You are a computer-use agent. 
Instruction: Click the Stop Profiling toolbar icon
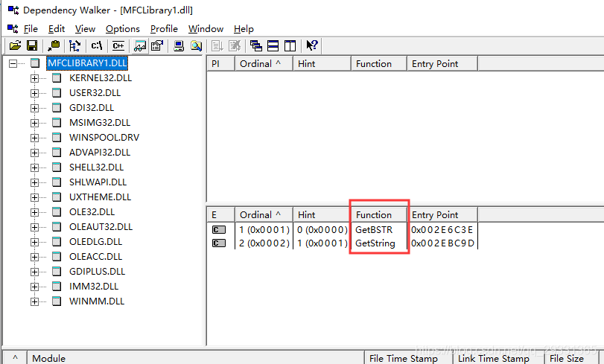click(235, 46)
